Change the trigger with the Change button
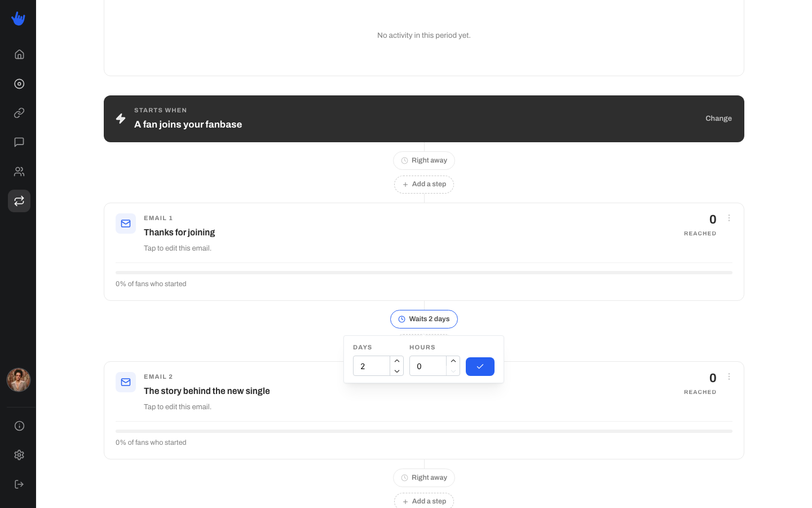 (x=718, y=119)
